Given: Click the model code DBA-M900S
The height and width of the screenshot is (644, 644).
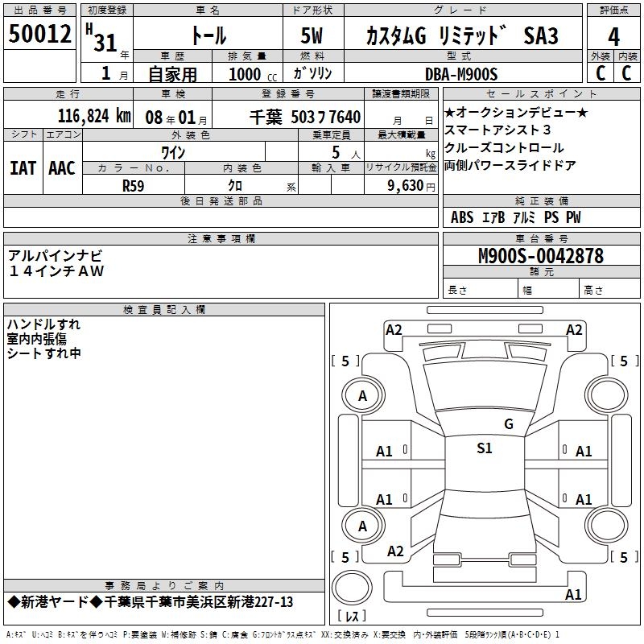Looking at the screenshot, I should click(x=461, y=73).
